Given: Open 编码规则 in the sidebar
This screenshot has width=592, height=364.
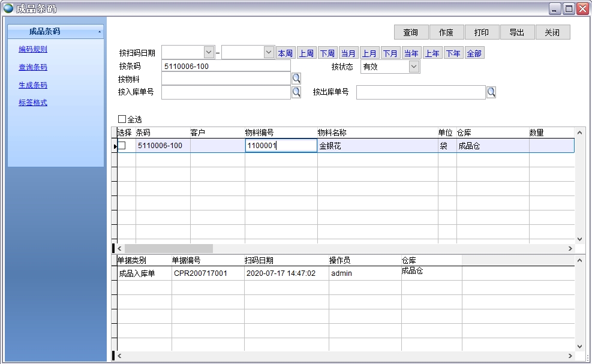Looking at the screenshot, I should coord(33,49).
